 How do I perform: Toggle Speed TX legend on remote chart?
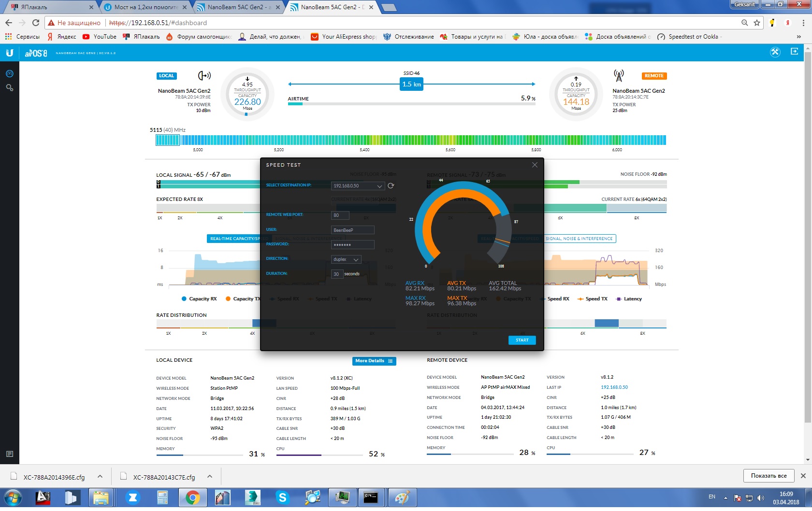[593, 299]
